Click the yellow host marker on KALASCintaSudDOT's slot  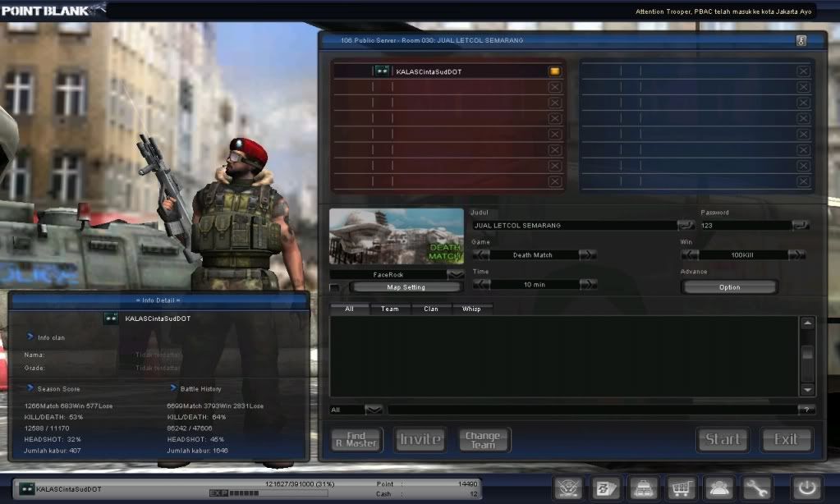[554, 71]
